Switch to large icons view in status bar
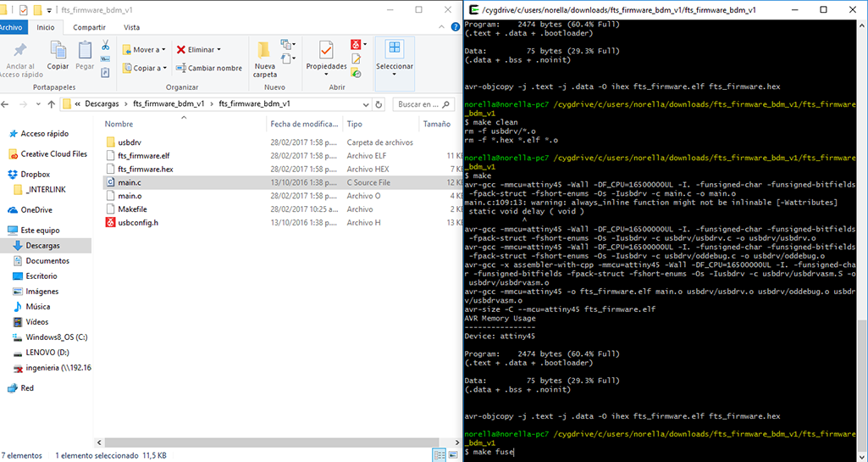Screen dimensions: 868x462 tap(453, 455)
